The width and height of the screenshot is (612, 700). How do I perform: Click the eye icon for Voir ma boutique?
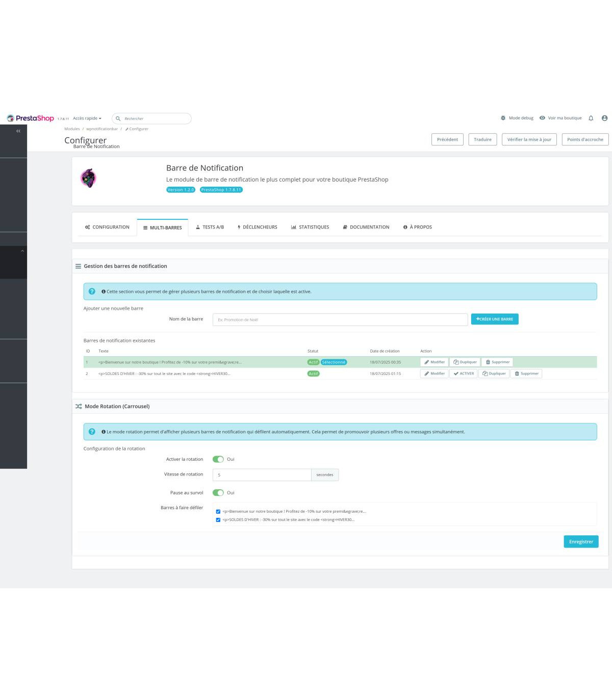pos(542,118)
